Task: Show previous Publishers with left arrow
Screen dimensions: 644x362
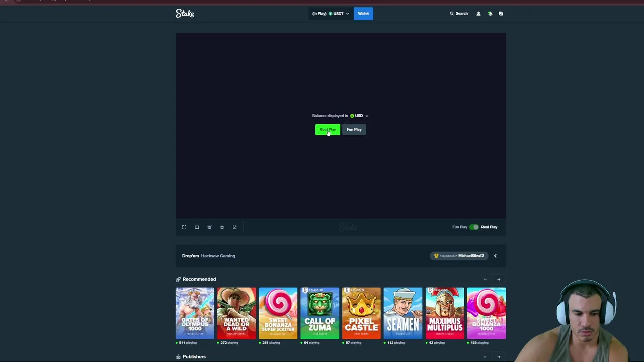Action: pyautogui.click(x=485, y=357)
